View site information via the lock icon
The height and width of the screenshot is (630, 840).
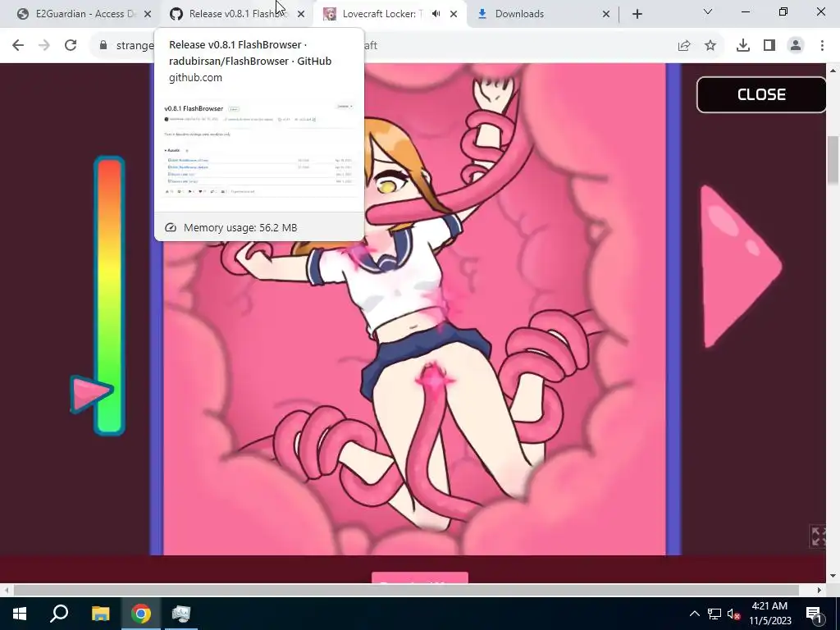[x=103, y=46]
